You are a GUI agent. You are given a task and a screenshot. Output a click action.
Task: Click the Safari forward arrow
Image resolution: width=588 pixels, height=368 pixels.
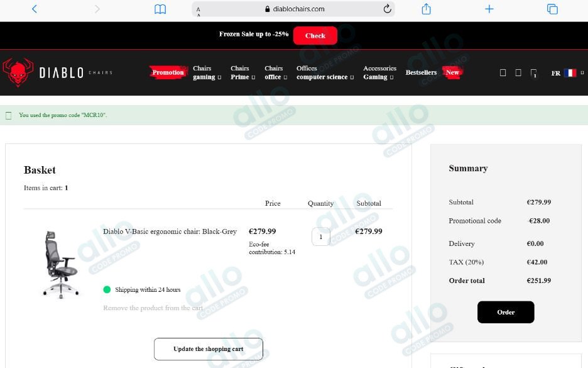point(97,9)
